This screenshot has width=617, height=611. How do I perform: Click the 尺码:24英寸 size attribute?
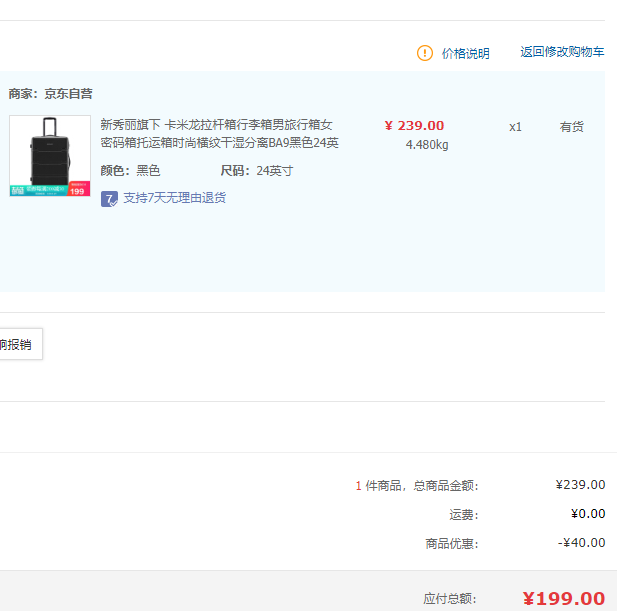pos(257,171)
